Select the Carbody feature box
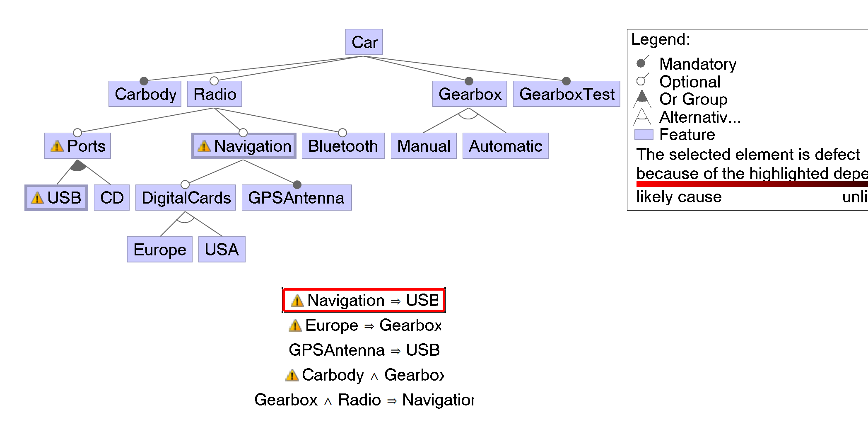 [x=145, y=94]
